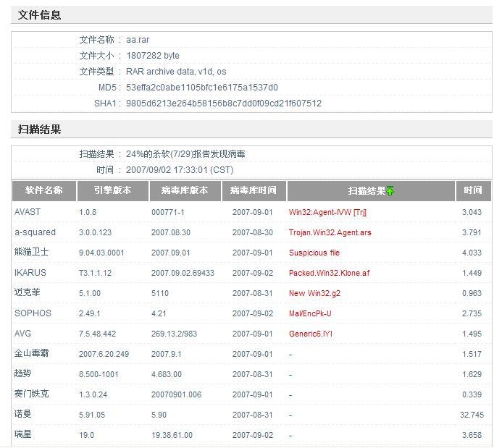Click 迈克菲 scan time 0.963
This screenshot has width=494, height=448.
point(472,293)
